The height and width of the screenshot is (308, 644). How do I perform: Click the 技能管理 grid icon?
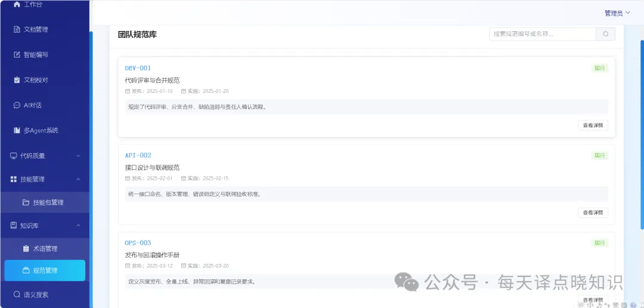14,179
